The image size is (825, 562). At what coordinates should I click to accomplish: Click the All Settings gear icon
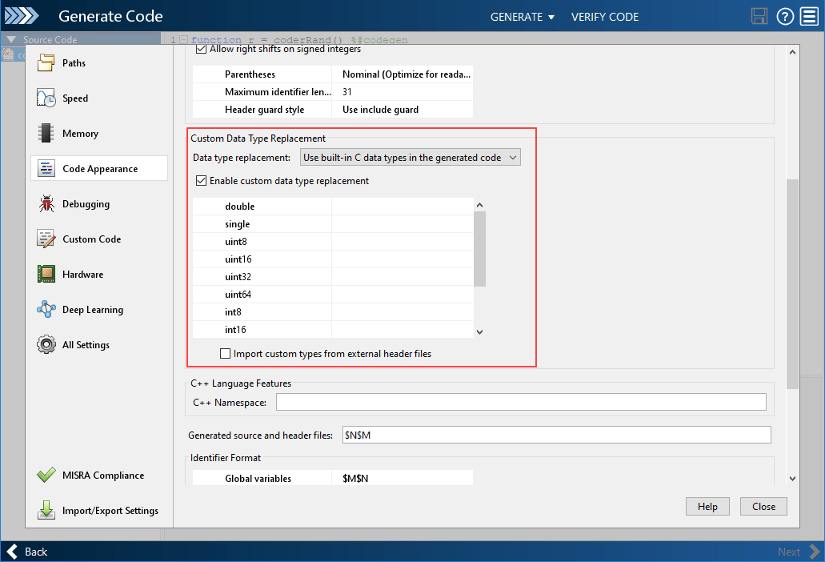pos(46,345)
